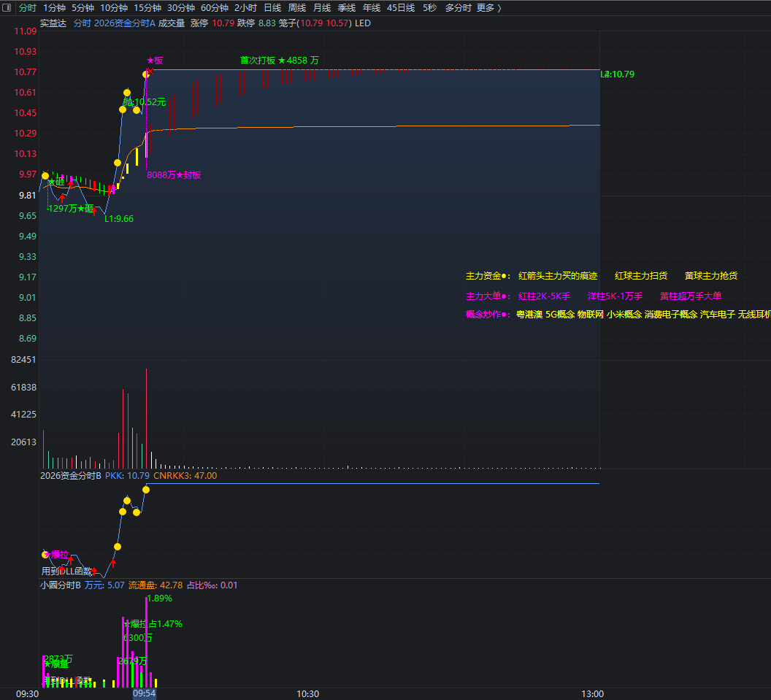Open the 日线 daily chart tab

pos(272,8)
